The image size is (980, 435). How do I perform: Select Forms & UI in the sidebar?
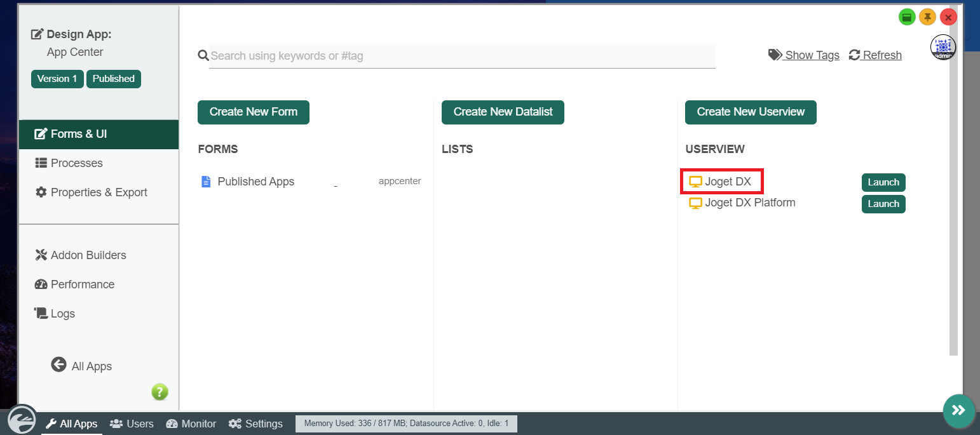(99, 134)
